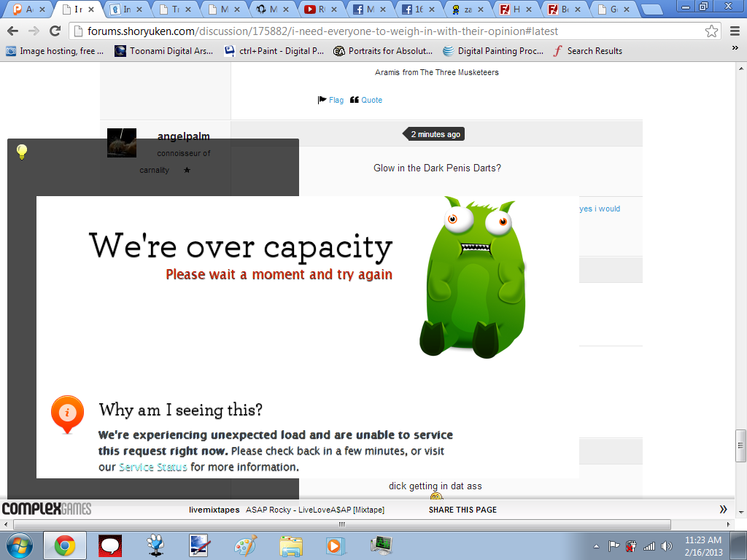
Task: Open the volume speaker tray icon
Action: [667, 546]
